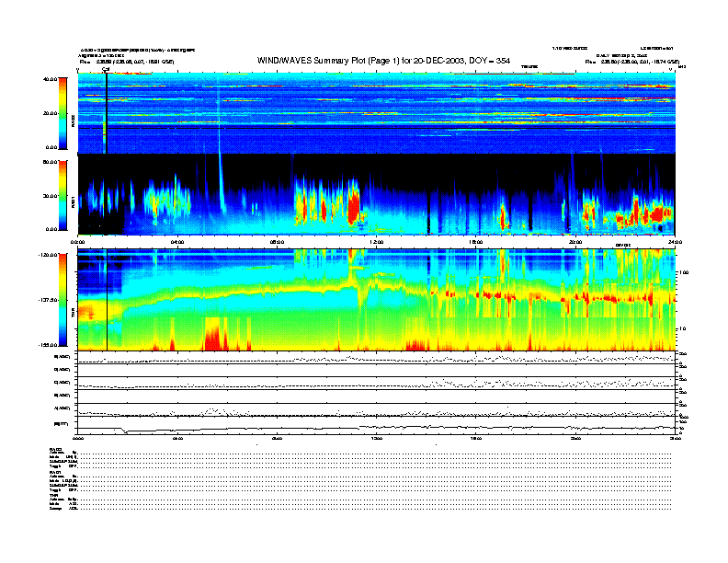The width and height of the screenshot is (728, 563).
Task: Click the top-left position header text line
Action: tap(127, 62)
